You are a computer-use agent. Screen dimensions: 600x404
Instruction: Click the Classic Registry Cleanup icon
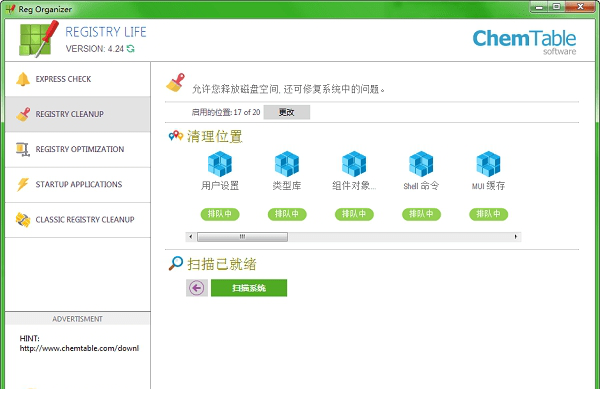[x=23, y=220]
